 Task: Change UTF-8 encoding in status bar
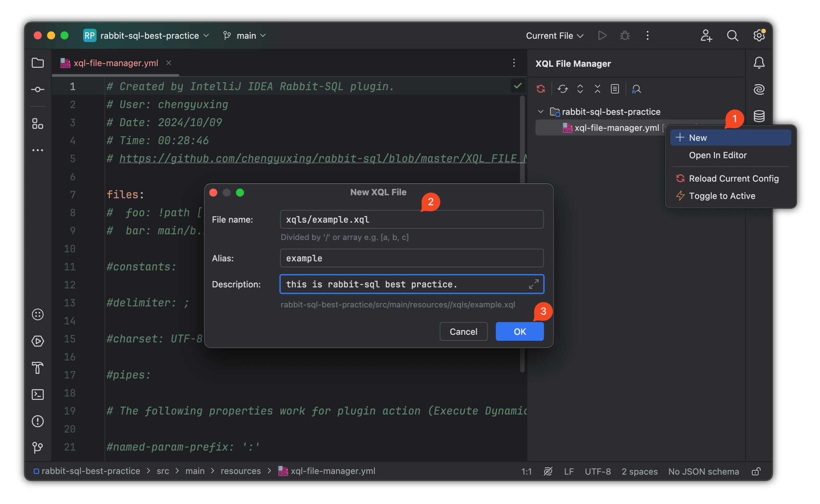(598, 471)
